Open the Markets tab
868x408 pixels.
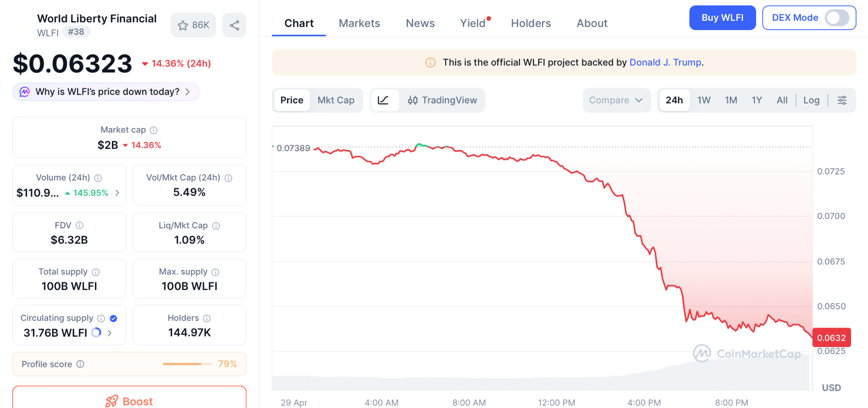tap(359, 23)
